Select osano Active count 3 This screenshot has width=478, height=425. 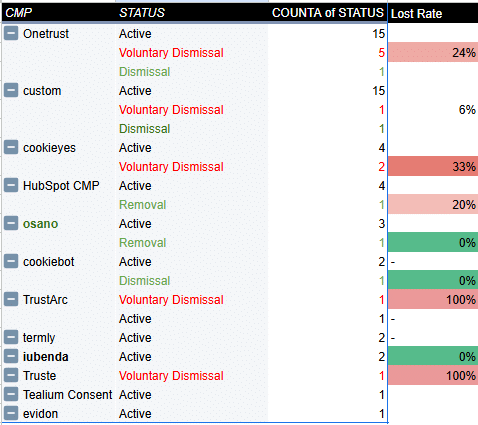328,224
